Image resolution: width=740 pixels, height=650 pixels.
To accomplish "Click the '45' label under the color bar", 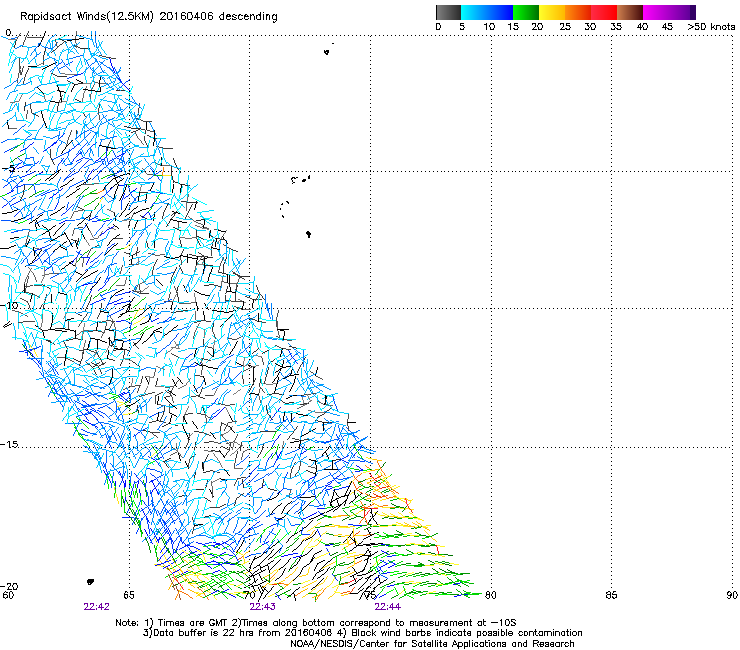I will click(x=667, y=27).
